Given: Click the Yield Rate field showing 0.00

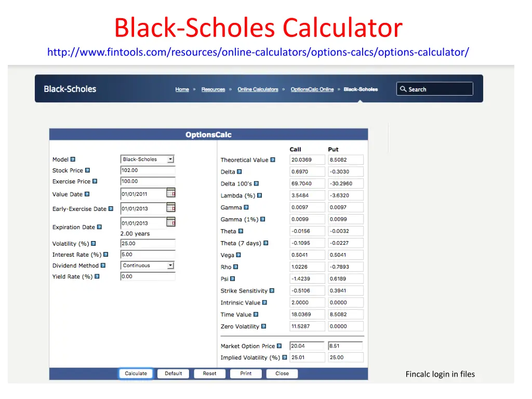Looking at the screenshot, I should [148, 276].
